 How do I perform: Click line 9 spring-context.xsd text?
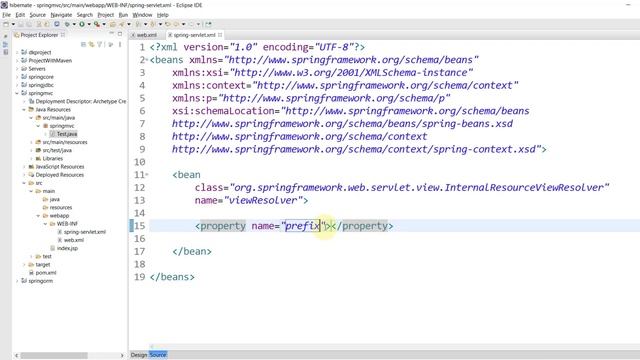point(484,149)
